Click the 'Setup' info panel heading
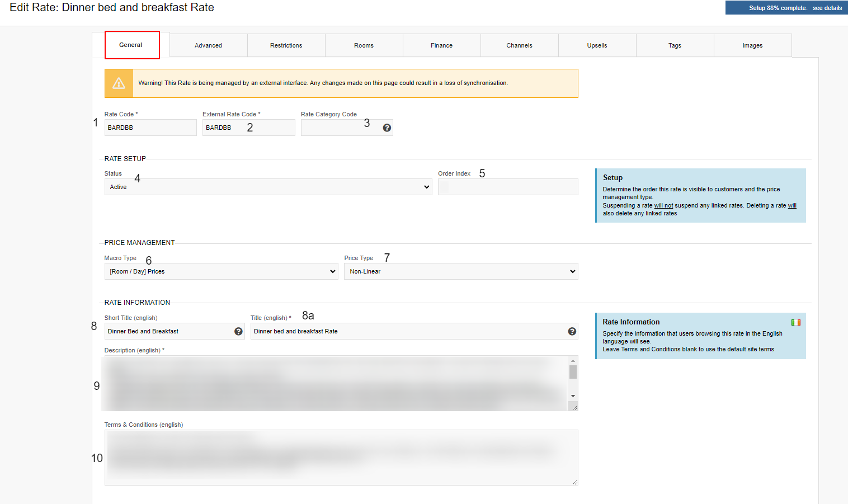Viewport: 848px width, 504px height. (613, 177)
